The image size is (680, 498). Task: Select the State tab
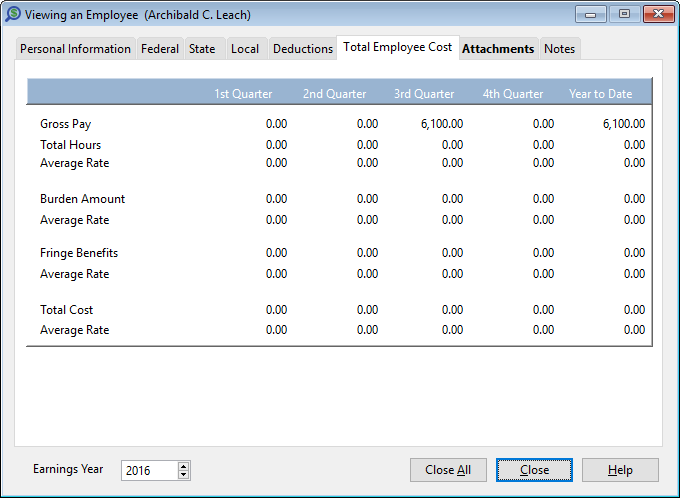point(202,49)
